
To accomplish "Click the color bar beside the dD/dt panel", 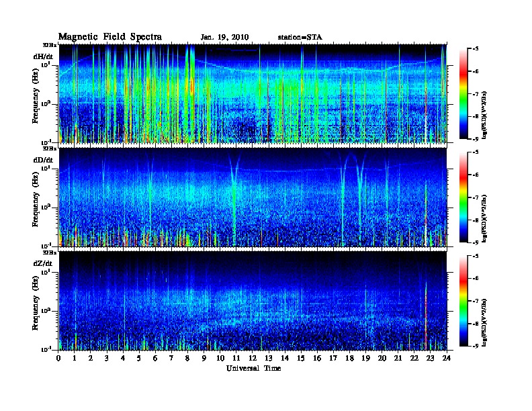I will [x=463, y=197].
